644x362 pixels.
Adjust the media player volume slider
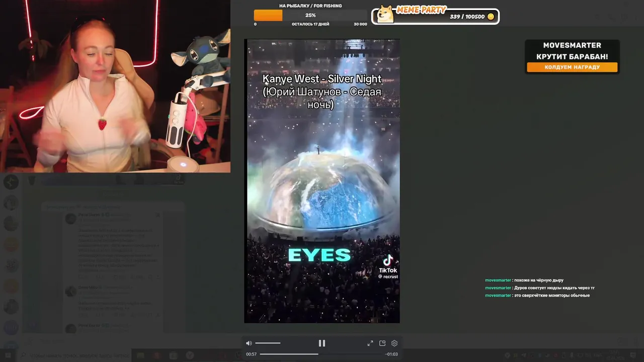pos(268,343)
